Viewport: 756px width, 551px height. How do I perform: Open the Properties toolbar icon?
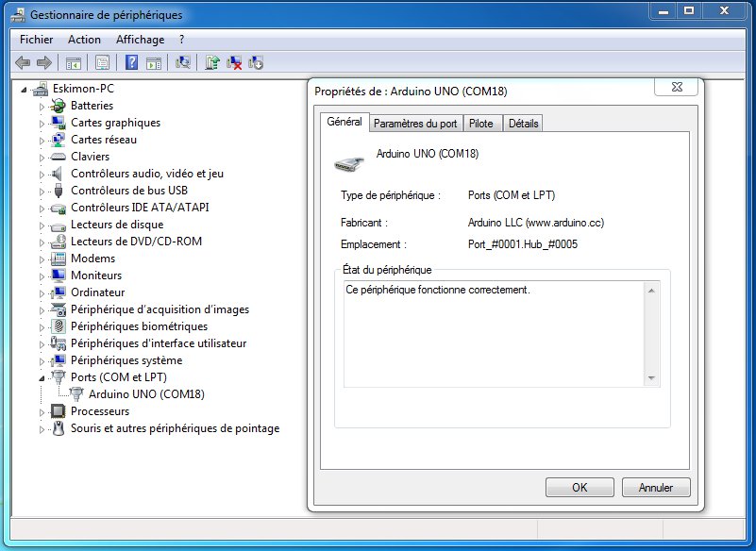coord(103,62)
